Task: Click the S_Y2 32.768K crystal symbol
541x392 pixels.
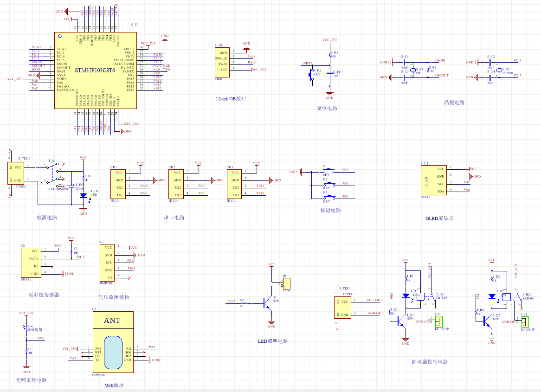Action: (x=499, y=70)
